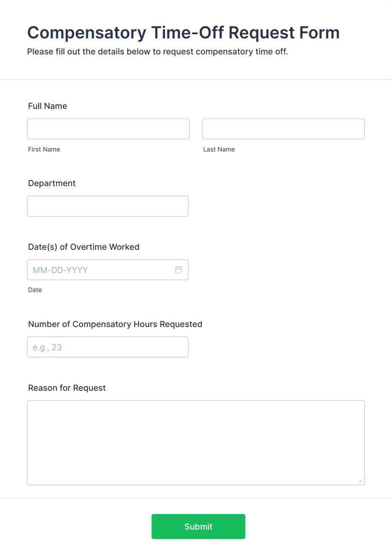Screen dimensions: 392x560
Task: Click inside the First Name input box
Action: point(108,129)
